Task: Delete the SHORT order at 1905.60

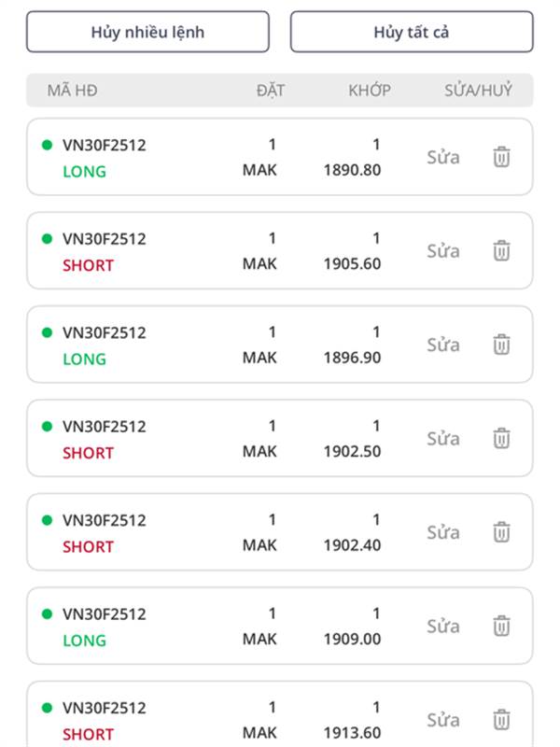Action: coord(501,250)
